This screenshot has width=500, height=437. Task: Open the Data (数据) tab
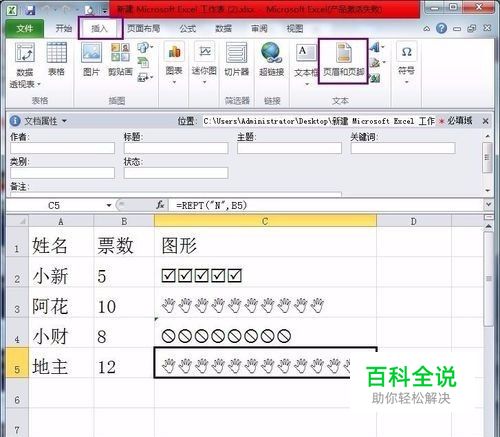pyautogui.click(x=223, y=29)
